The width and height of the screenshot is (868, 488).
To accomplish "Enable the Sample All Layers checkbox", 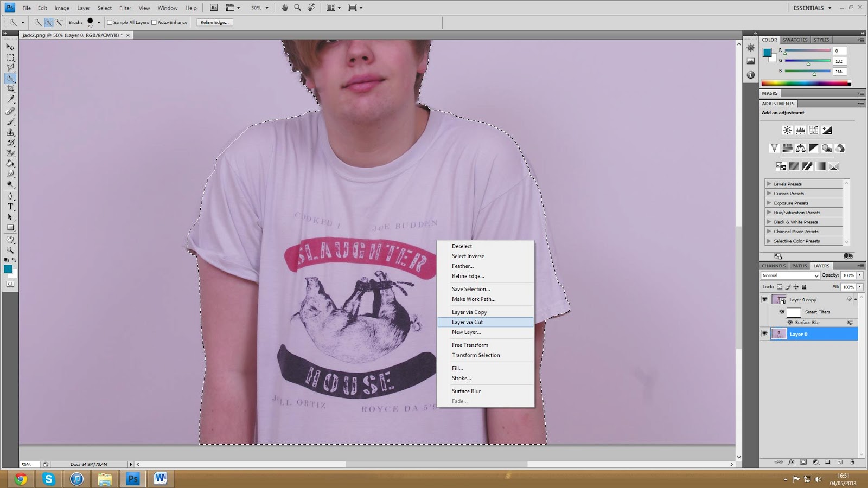I will (109, 22).
